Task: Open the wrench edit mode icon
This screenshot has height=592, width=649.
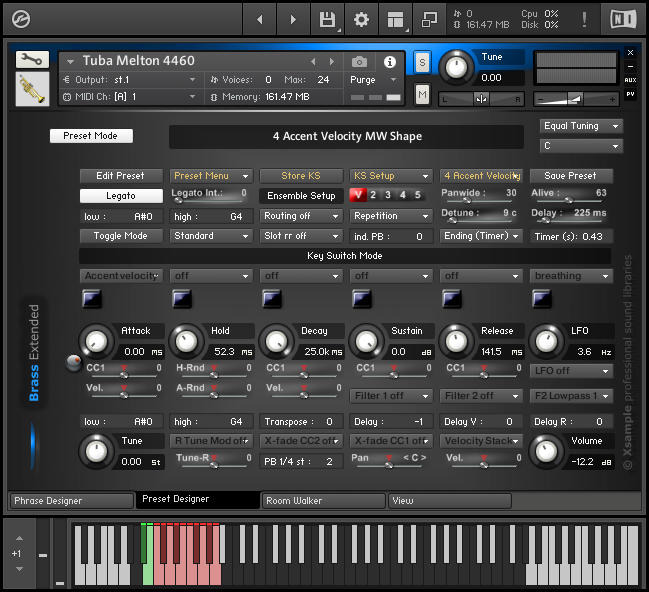Action: click(32, 60)
